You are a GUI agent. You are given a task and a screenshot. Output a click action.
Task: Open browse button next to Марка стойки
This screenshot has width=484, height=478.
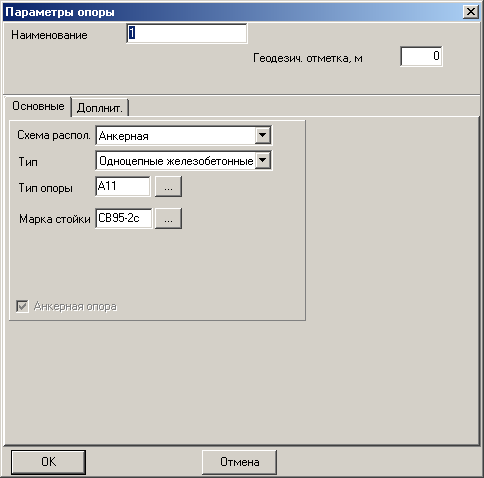[x=168, y=219]
